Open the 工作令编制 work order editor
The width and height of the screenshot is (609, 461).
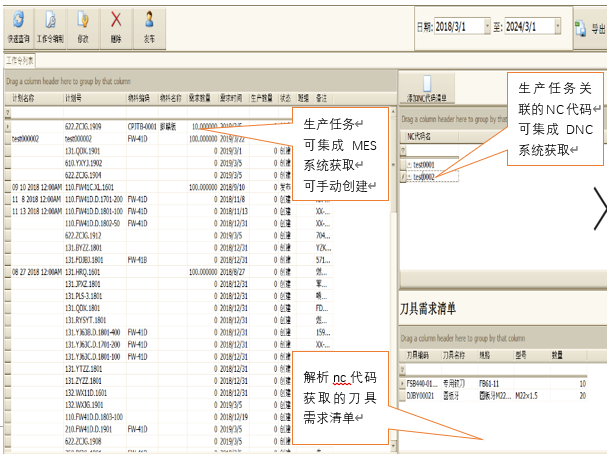50,25
